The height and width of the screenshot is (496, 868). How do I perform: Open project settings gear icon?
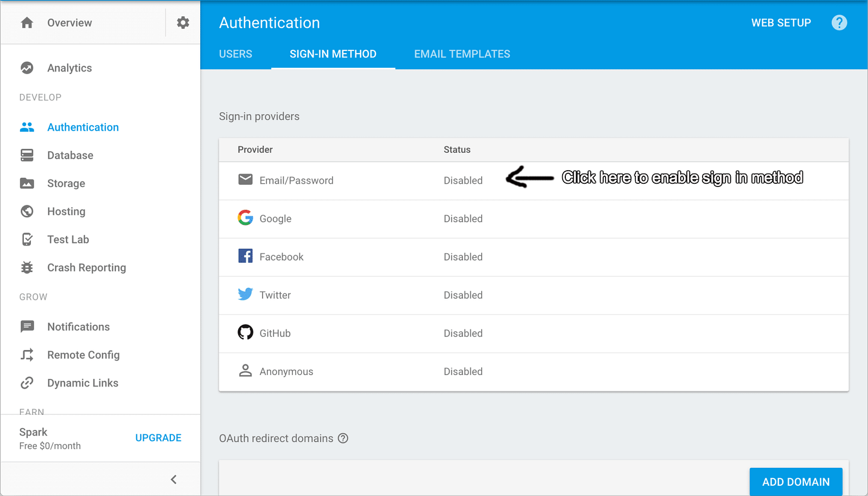(183, 23)
